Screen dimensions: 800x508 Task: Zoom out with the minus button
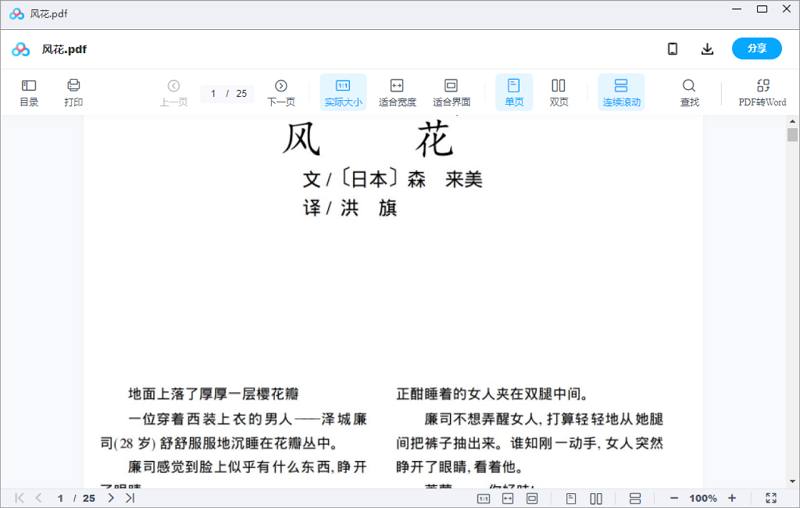coord(674,498)
